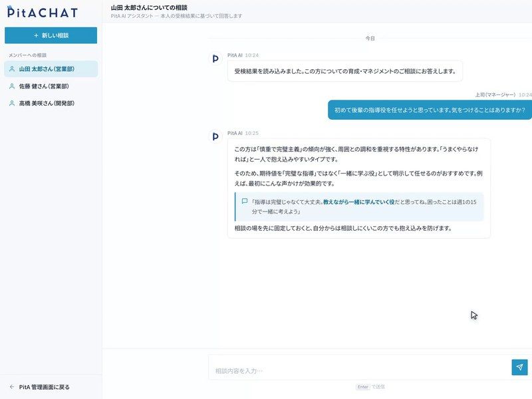Send message with paper plane button
Image resolution: width=532 pixels, height=399 pixels.
pyautogui.click(x=519, y=367)
